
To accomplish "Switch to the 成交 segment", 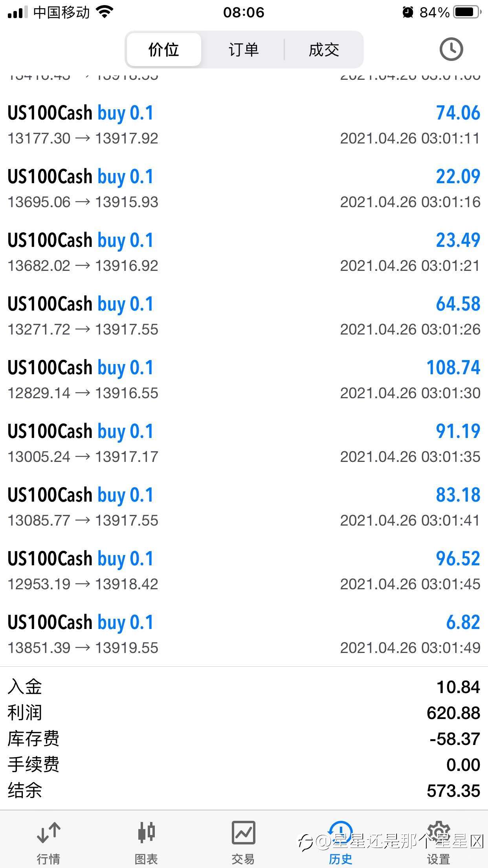I will pos(324,50).
